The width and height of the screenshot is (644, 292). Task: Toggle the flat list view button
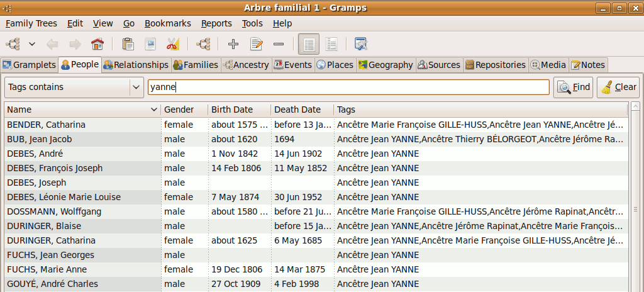[309, 44]
